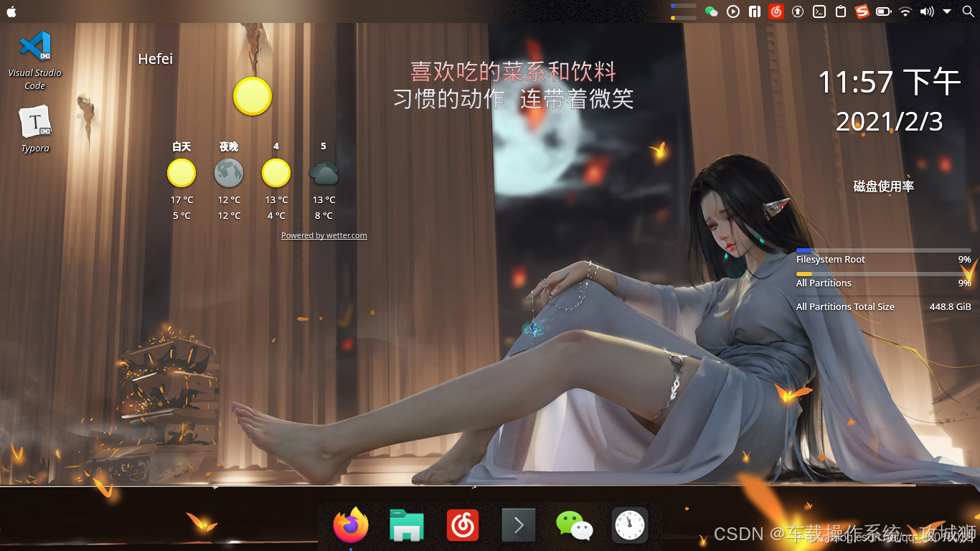Select the 夜晚 forecast moon icon
The image size is (980, 551).
click(229, 173)
